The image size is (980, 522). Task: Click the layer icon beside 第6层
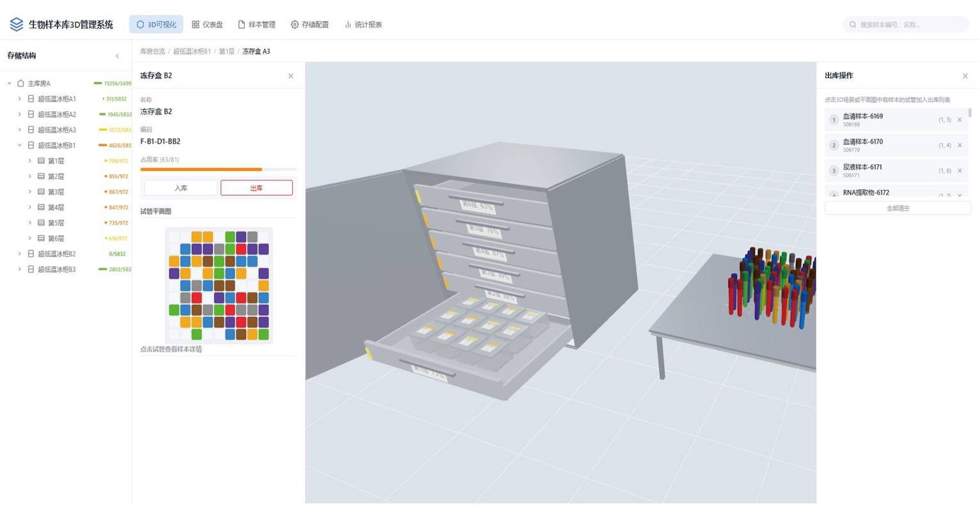coord(41,238)
